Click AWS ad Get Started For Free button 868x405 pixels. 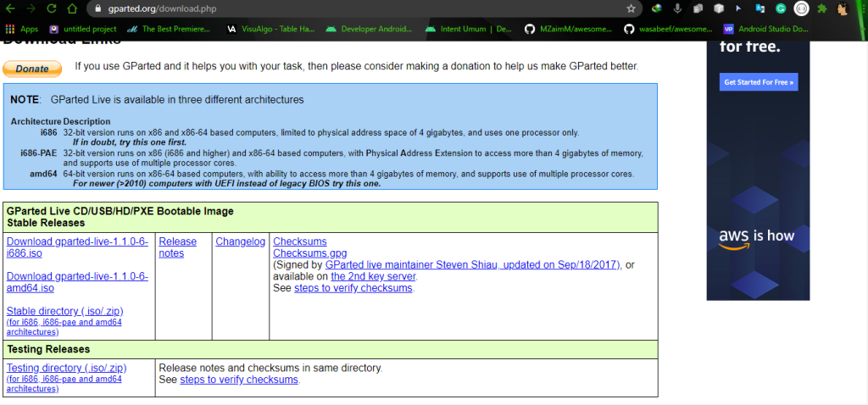(x=758, y=82)
